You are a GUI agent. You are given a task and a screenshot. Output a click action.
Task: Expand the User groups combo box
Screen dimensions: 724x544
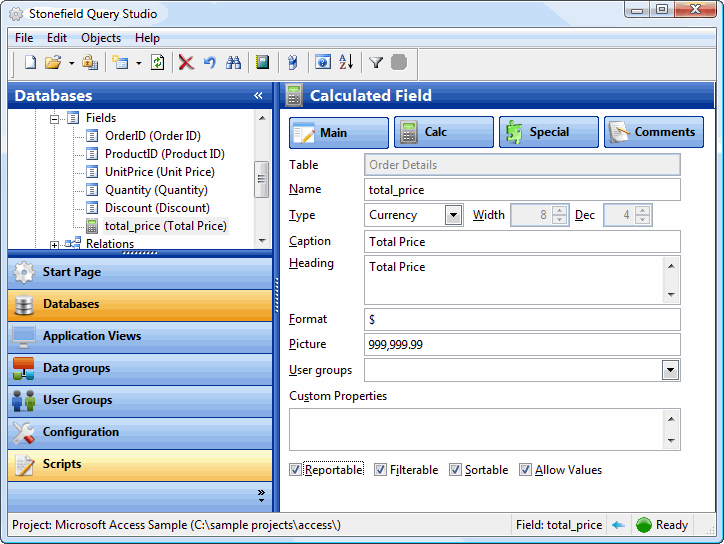pyautogui.click(x=670, y=371)
